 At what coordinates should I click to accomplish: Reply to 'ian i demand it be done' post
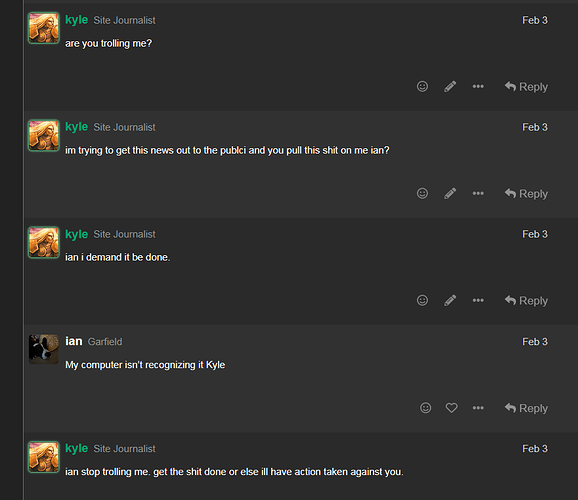[526, 301]
